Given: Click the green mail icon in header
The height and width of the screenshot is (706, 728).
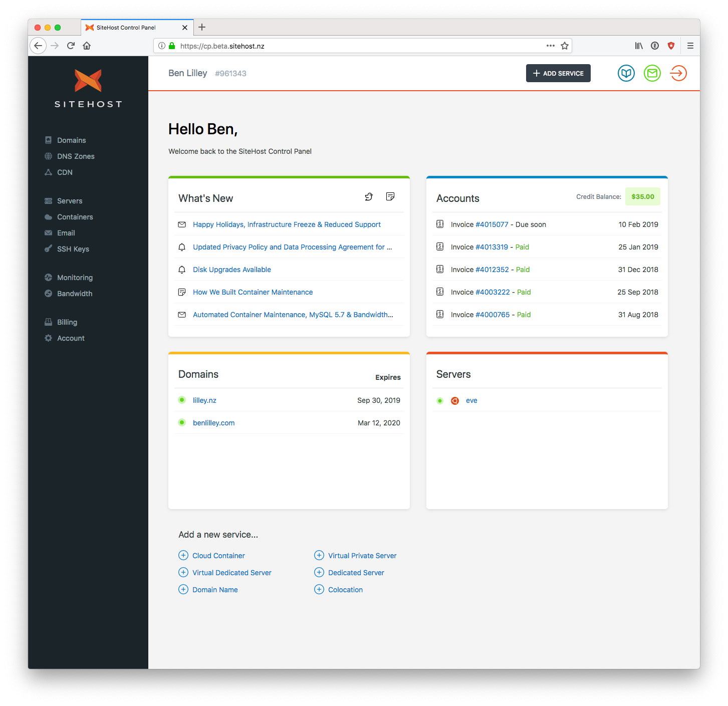Looking at the screenshot, I should [x=652, y=73].
